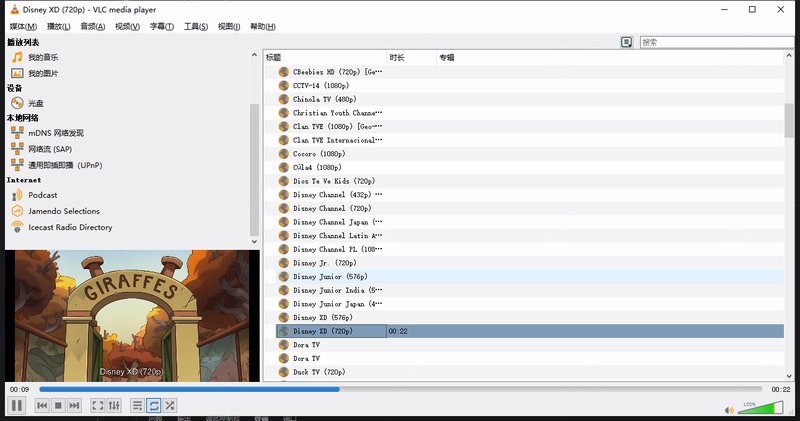Image resolution: width=800 pixels, height=421 pixels.
Task: Toggle the playlist view button
Action: point(138,405)
